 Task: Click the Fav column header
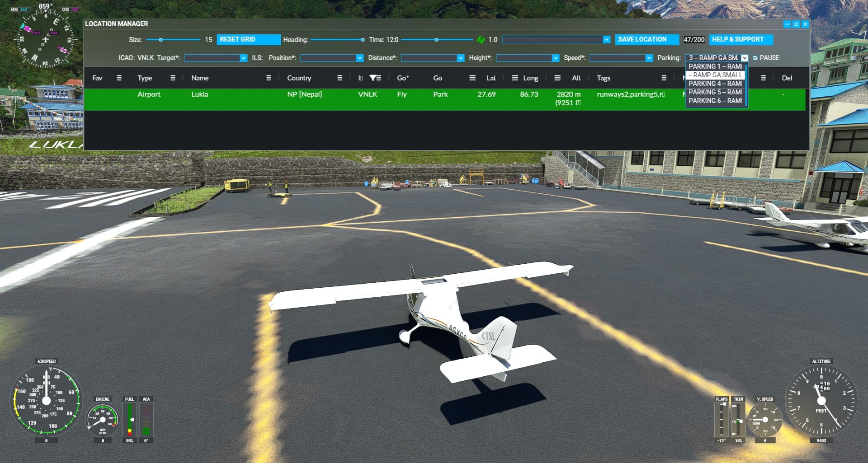(x=97, y=78)
